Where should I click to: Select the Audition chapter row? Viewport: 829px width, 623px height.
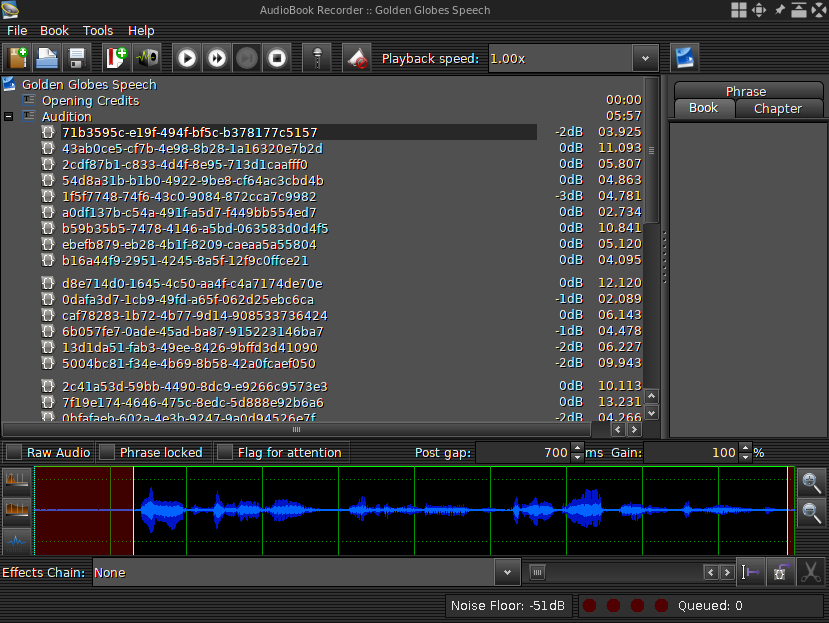pyautogui.click(x=67, y=116)
